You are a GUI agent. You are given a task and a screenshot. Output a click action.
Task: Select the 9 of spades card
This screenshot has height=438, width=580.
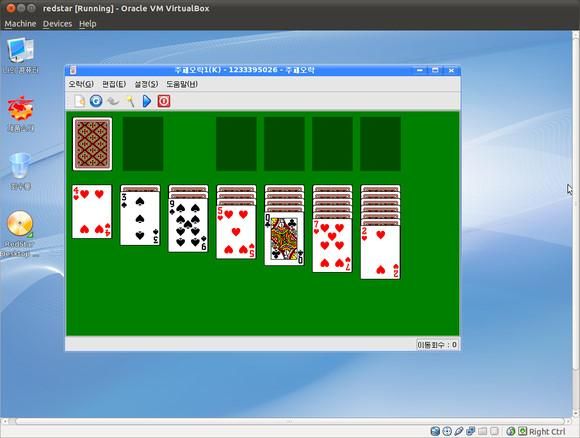click(x=188, y=225)
